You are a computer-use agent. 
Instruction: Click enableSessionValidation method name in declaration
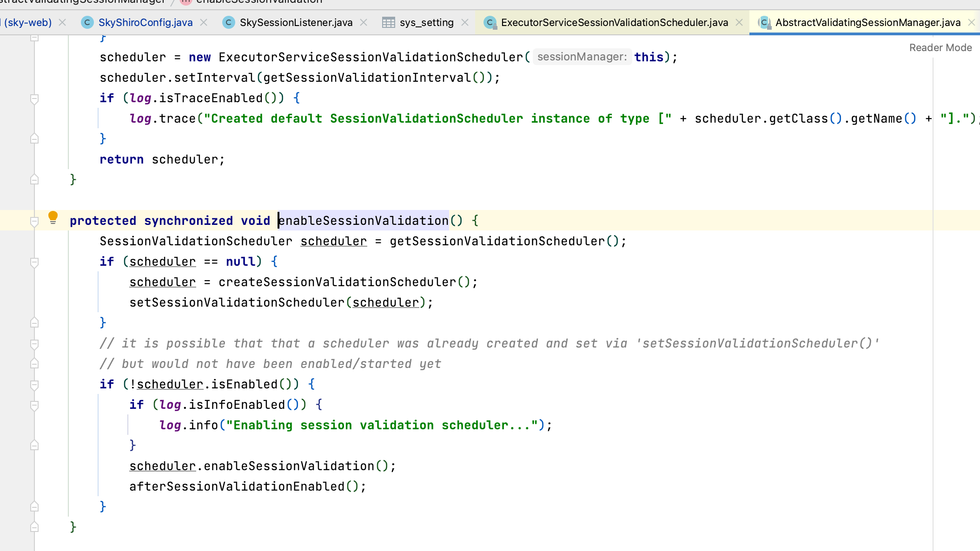(363, 221)
